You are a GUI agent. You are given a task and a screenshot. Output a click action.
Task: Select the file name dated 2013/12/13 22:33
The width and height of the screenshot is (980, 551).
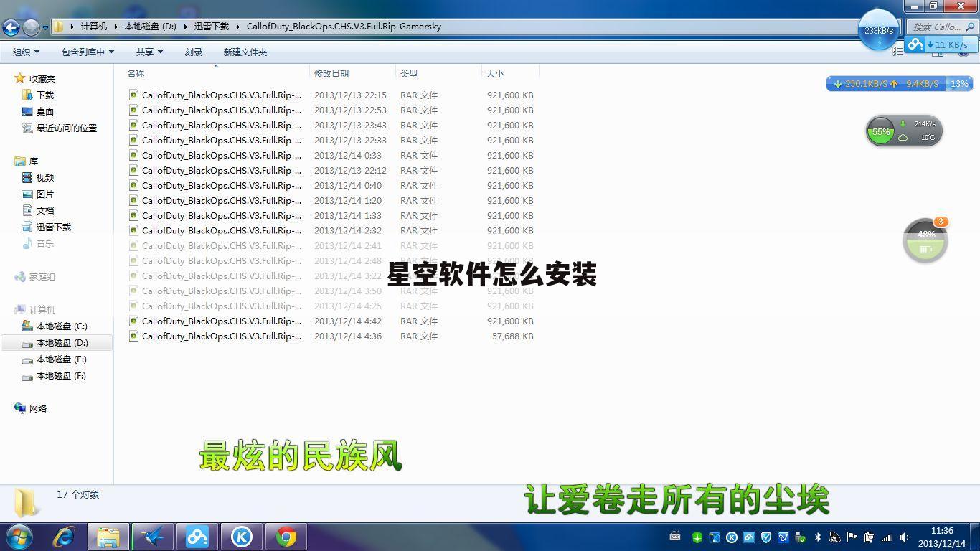click(x=222, y=140)
